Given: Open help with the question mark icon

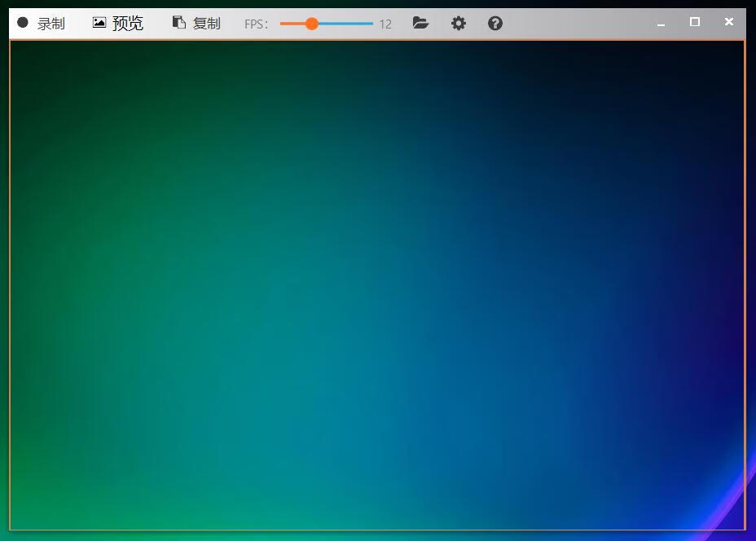Looking at the screenshot, I should (495, 23).
